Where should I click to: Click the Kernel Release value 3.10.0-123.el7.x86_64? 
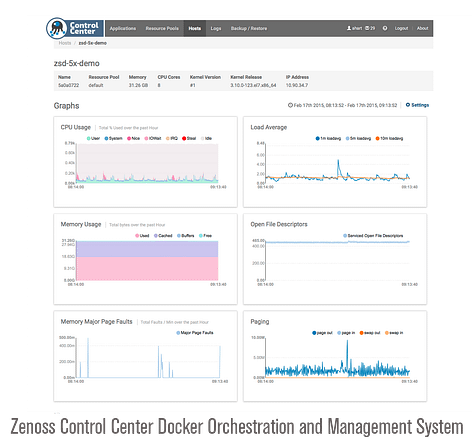(253, 85)
